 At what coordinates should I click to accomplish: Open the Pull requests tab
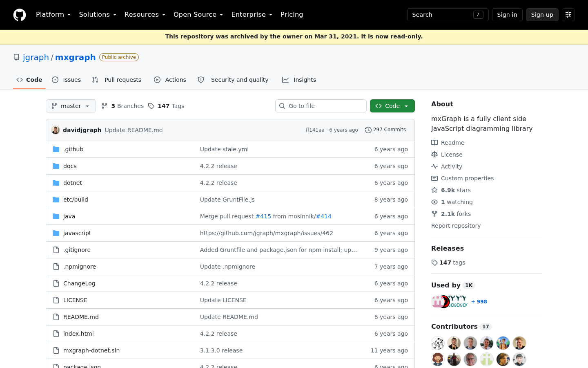[x=117, y=80]
